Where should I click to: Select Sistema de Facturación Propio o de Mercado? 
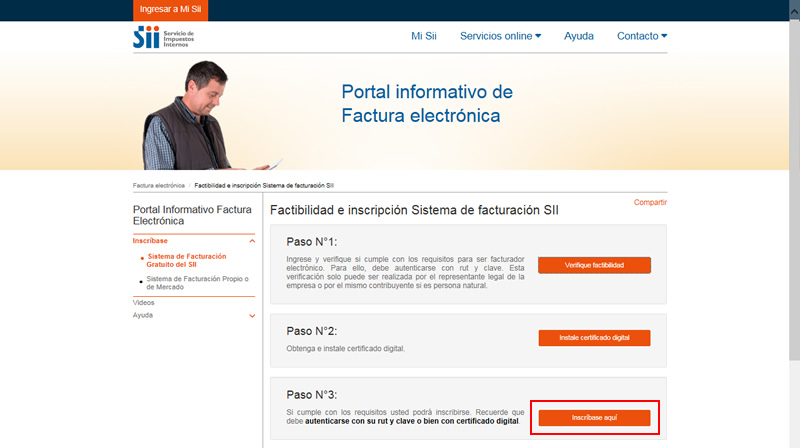(x=197, y=283)
